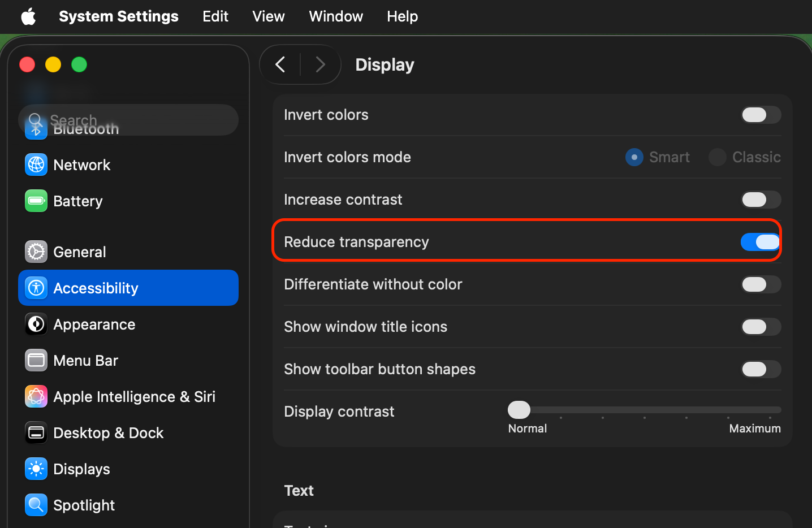Select the Classic invert colors mode
Image resolution: width=812 pixels, height=528 pixels.
718,157
